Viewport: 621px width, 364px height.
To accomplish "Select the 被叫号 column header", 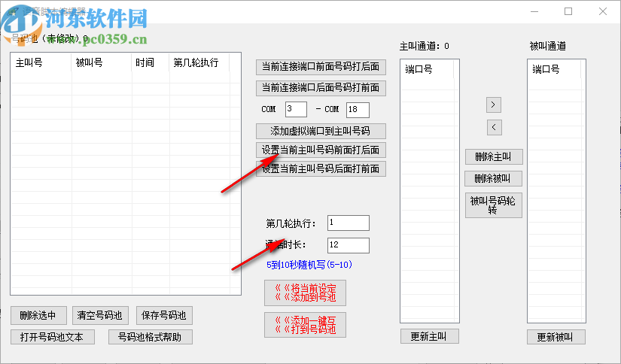I will (x=102, y=62).
